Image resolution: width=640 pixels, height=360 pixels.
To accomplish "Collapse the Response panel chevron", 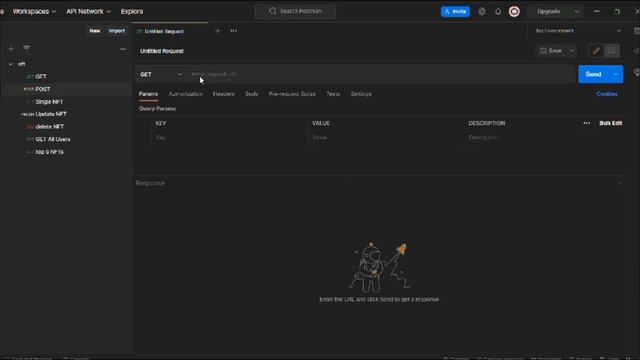I will 619,183.
